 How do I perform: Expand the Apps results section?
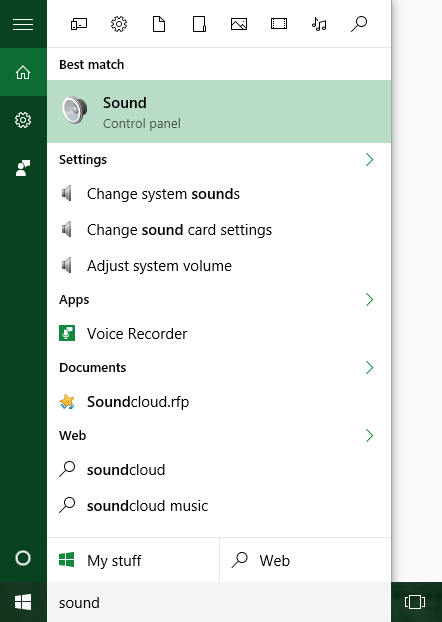pyautogui.click(x=369, y=299)
